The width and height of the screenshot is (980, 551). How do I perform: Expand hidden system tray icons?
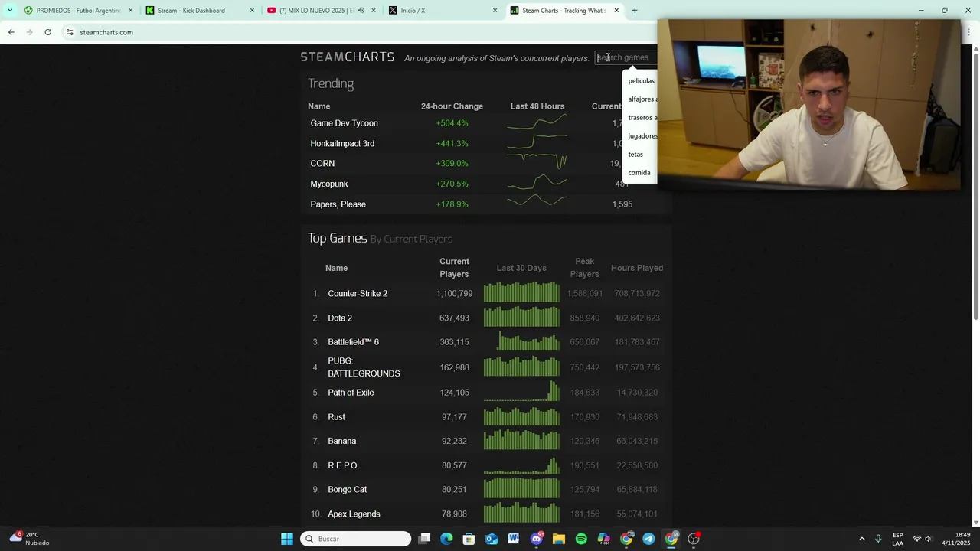[x=862, y=539]
